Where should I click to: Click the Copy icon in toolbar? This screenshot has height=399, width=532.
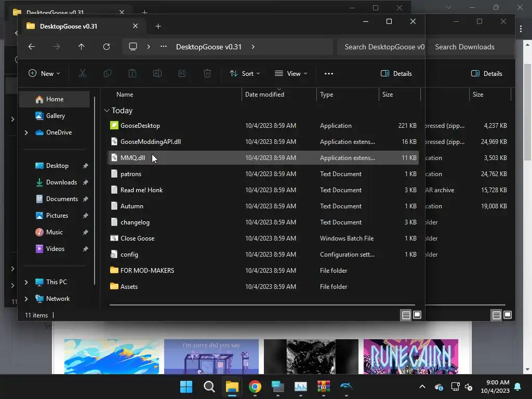pos(107,73)
